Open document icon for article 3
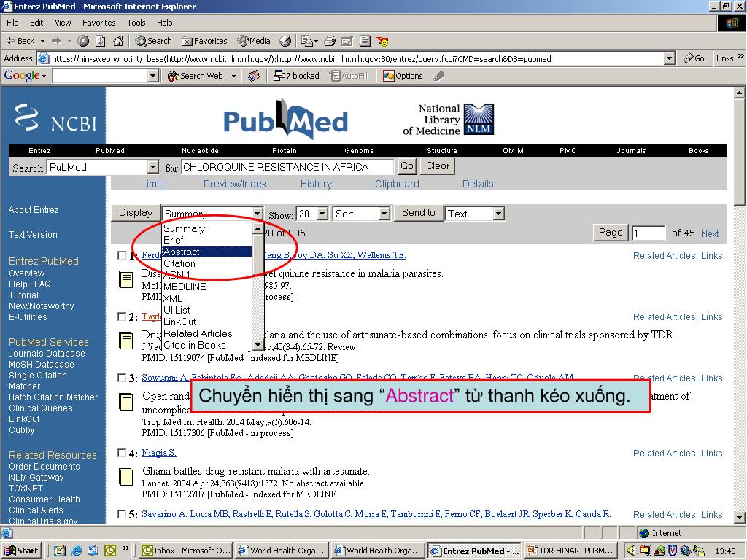Screen dimensions: 747x560 pos(125,402)
